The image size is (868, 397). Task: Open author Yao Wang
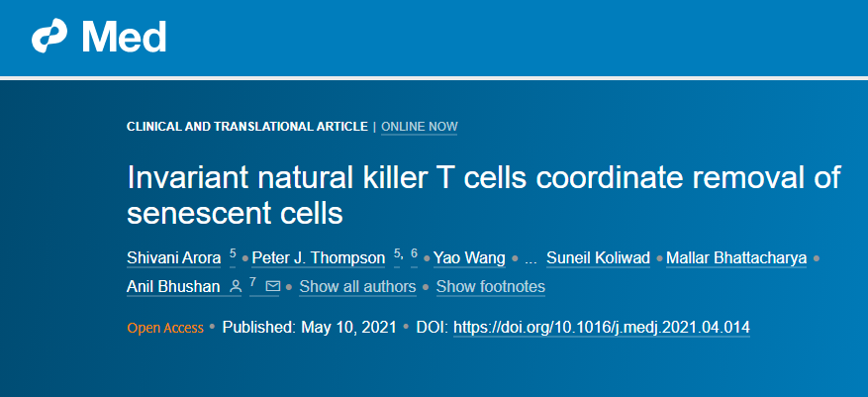(x=469, y=258)
